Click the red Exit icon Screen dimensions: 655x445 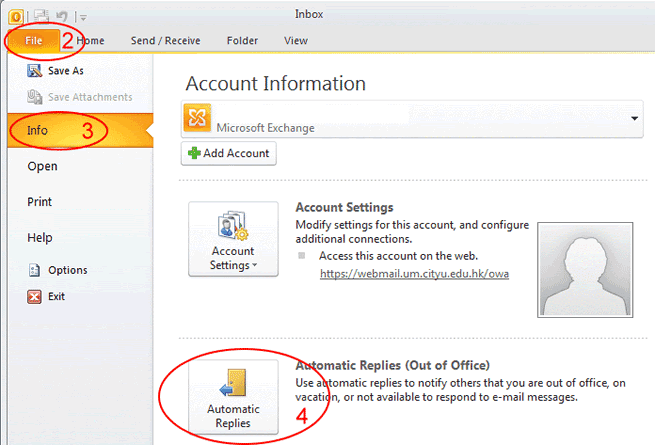click(x=35, y=296)
